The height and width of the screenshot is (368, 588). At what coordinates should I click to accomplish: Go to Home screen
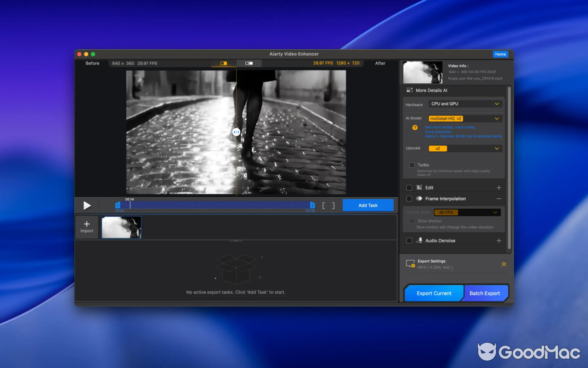pyautogui.click(x=500, y=54)
